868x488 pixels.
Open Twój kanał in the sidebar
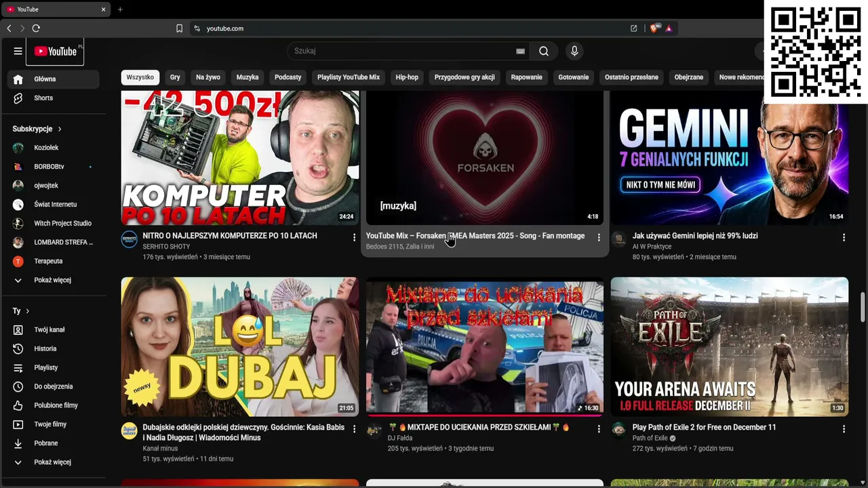54,330
